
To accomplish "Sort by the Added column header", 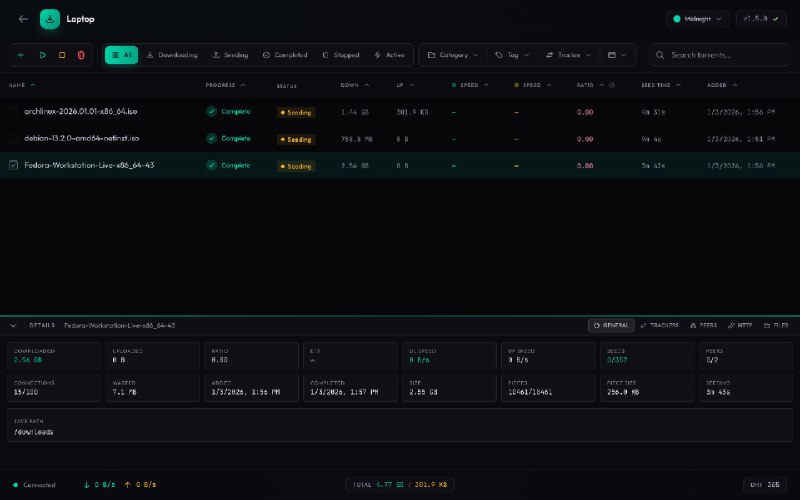I will tap(722, 85).
